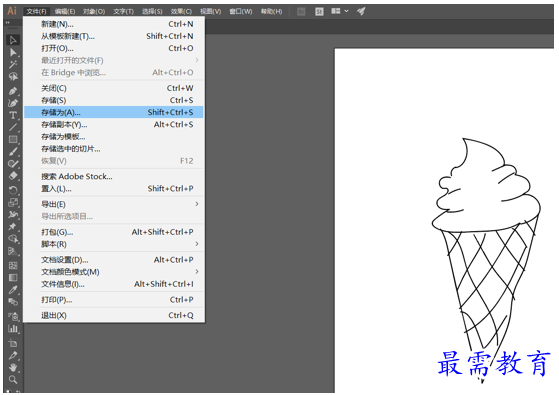This screenshot has height=395, width=559.
Task: Choose 存储为模板... menu entry
Action: pos(114,137)
